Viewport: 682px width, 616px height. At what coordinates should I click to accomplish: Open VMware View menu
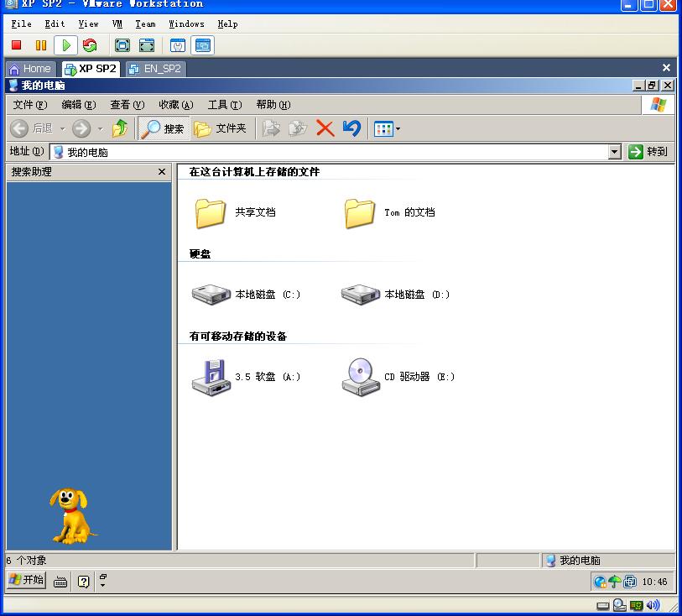coord(88,24)
